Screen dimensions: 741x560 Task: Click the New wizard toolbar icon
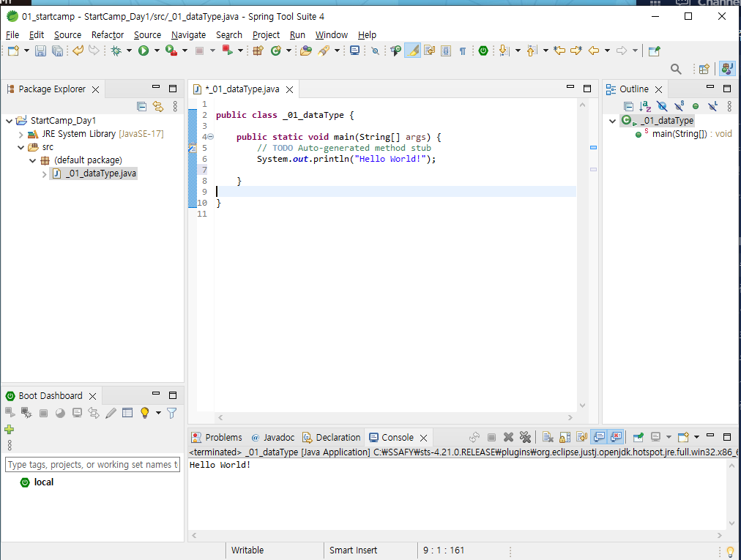[13, 51]
